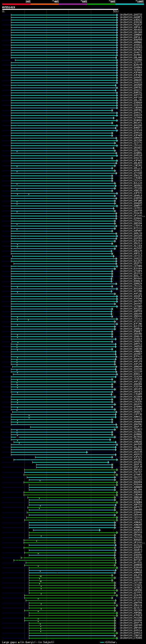This screenshot has height=644, width=146.
Task: Select label UniRef100_Q41870
Action: [x=131, y=404]
